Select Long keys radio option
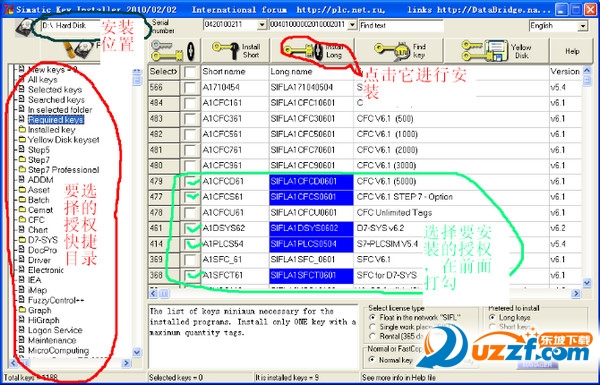This screenshot has width=600, height=385. [x=492, y=318]
